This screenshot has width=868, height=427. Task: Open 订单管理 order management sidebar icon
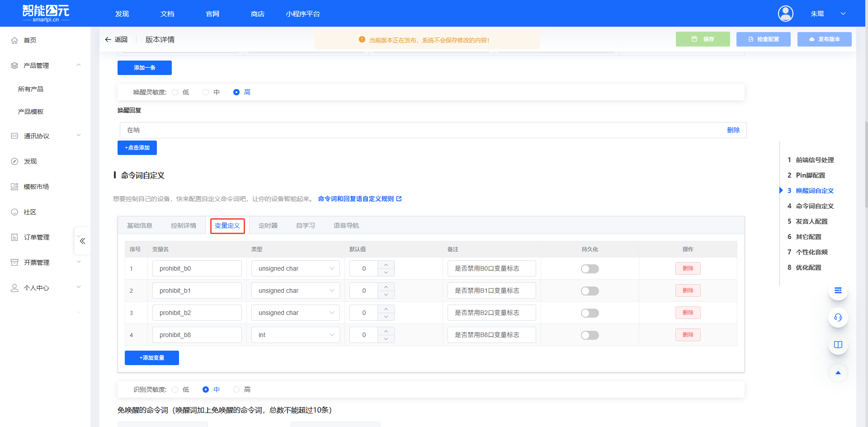[x=14, y=237]
